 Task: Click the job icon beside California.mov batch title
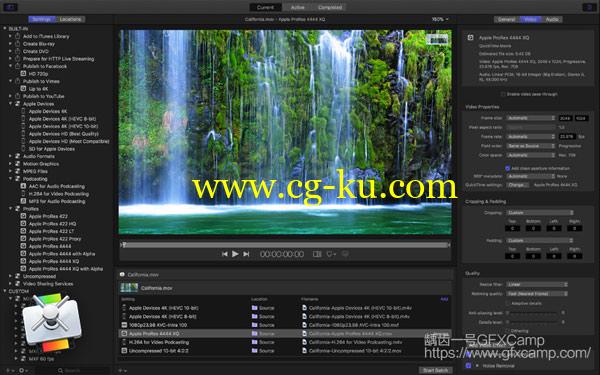coord(122,274)
